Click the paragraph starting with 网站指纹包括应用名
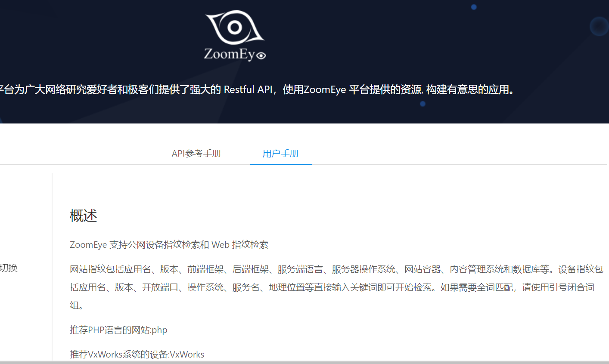609x364 pixels. [336, 287]
